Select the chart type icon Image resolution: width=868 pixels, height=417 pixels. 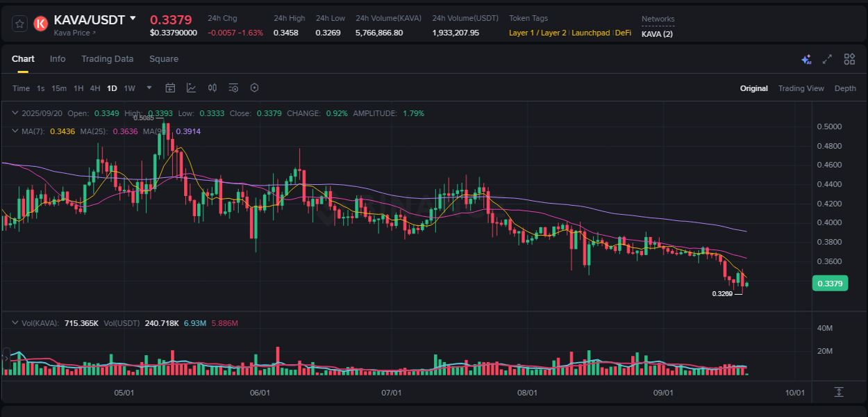191,88
